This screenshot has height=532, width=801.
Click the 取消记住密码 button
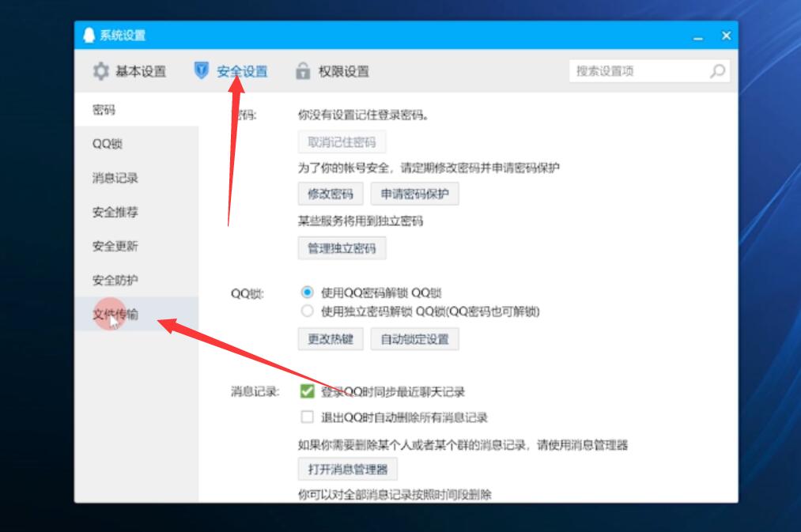pos(342,142)
